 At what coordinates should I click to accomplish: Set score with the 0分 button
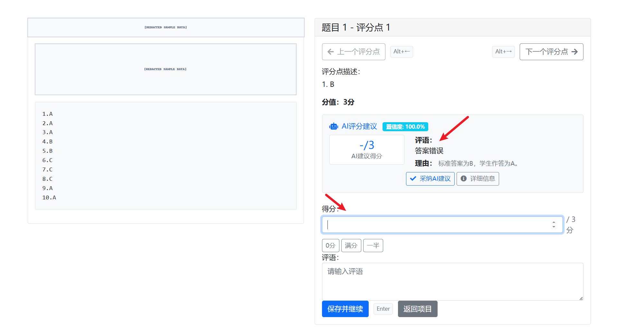[x=330, y=246]
